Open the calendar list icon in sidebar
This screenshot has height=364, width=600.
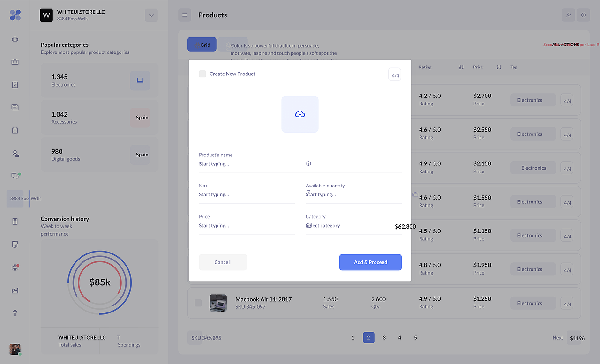tap(15, 130)
